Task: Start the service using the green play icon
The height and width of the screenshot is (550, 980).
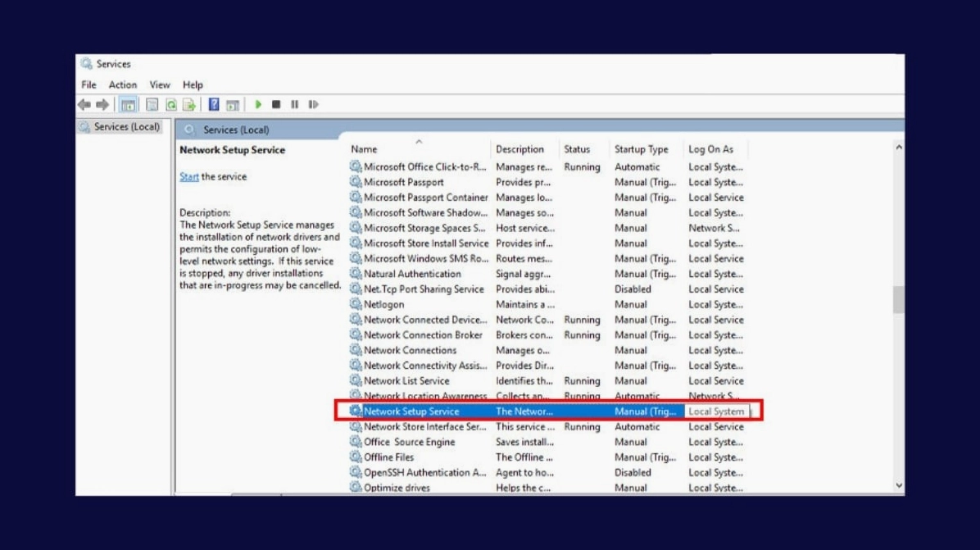Action: (x=259, y=104)
